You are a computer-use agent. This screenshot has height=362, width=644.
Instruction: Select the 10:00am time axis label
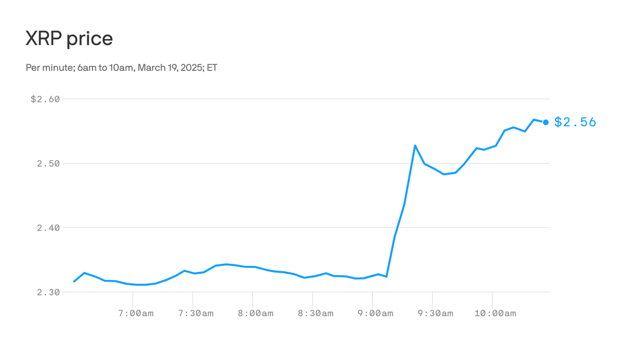click(495, 313)
